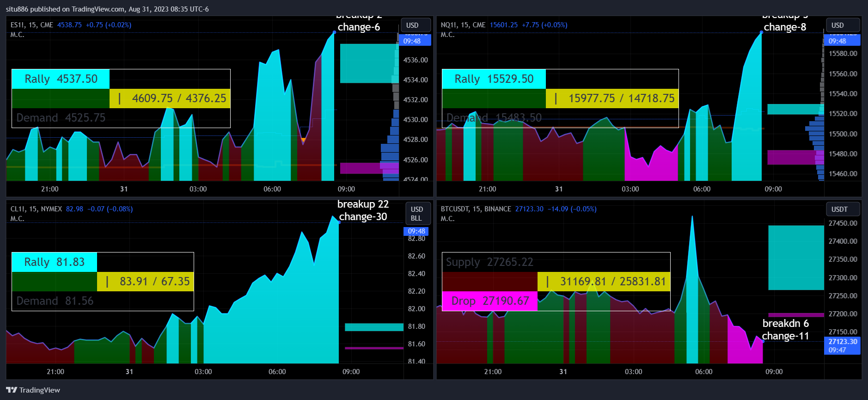Viewport: 868px width, 400px height.
Task: Click the NQ1!, 15, CME symbol title
Action: 463,25
